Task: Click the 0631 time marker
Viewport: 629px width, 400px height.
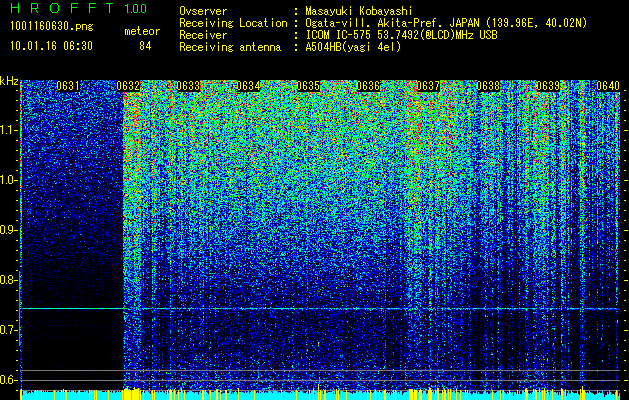Action: click(x=68, y=86)
